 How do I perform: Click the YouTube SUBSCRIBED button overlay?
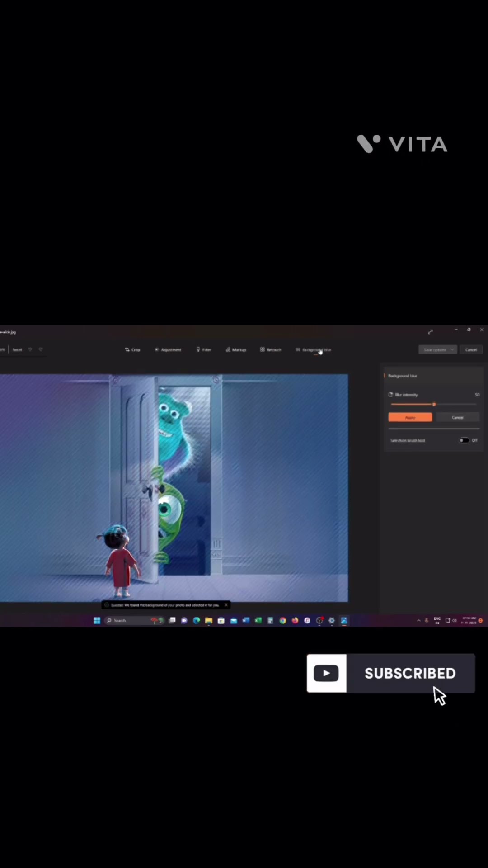(391, 673)
